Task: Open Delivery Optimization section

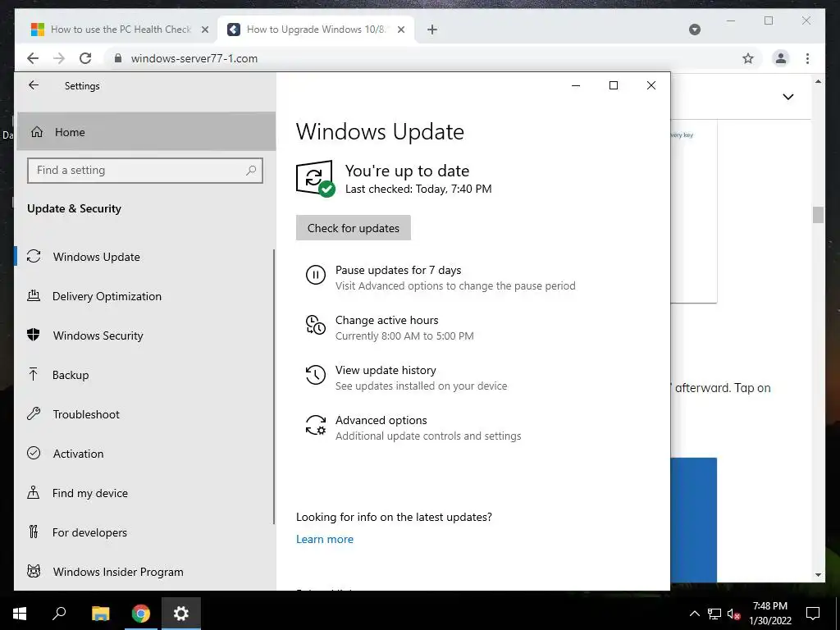Action: point(144,296)
